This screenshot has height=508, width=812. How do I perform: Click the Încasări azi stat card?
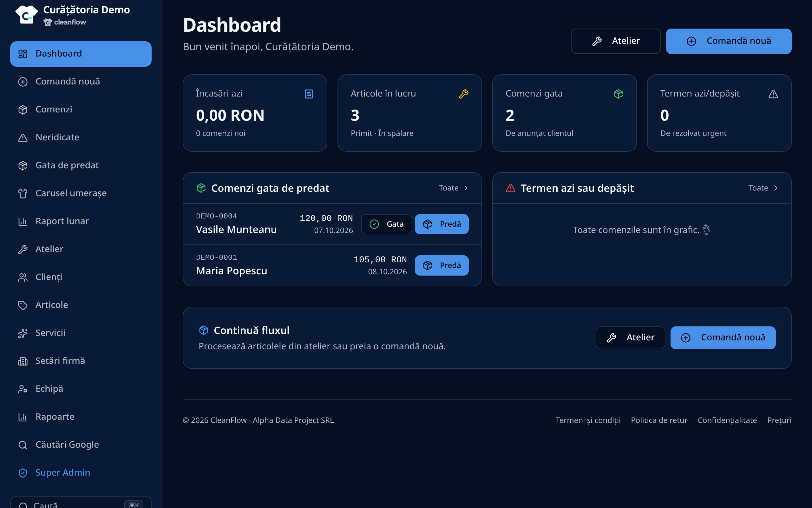tap(255, 113)
